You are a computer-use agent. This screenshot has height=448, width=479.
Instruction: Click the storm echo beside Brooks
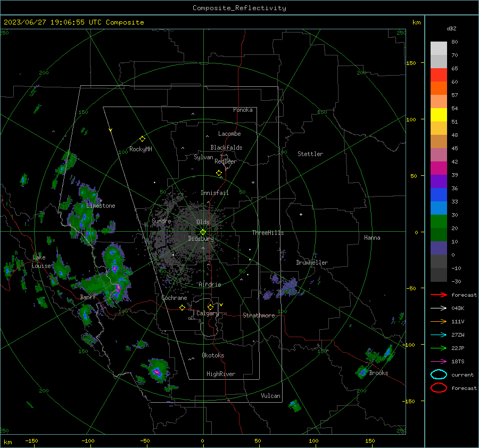[x=362, y=372]
